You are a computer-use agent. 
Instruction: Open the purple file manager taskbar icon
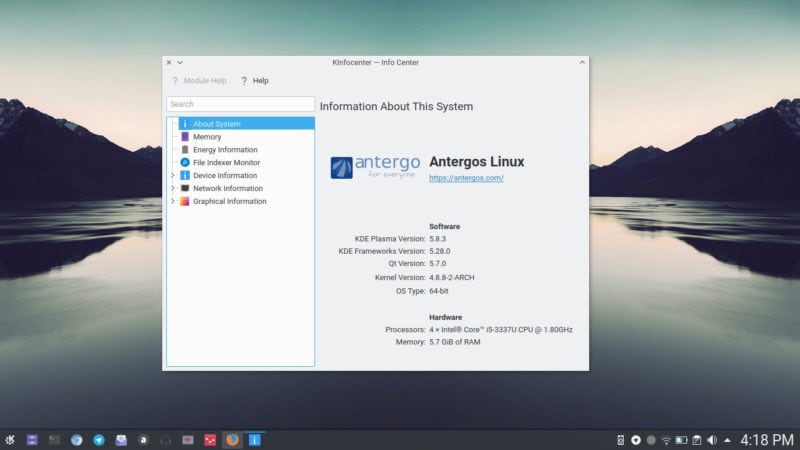[x=32, y=440]
